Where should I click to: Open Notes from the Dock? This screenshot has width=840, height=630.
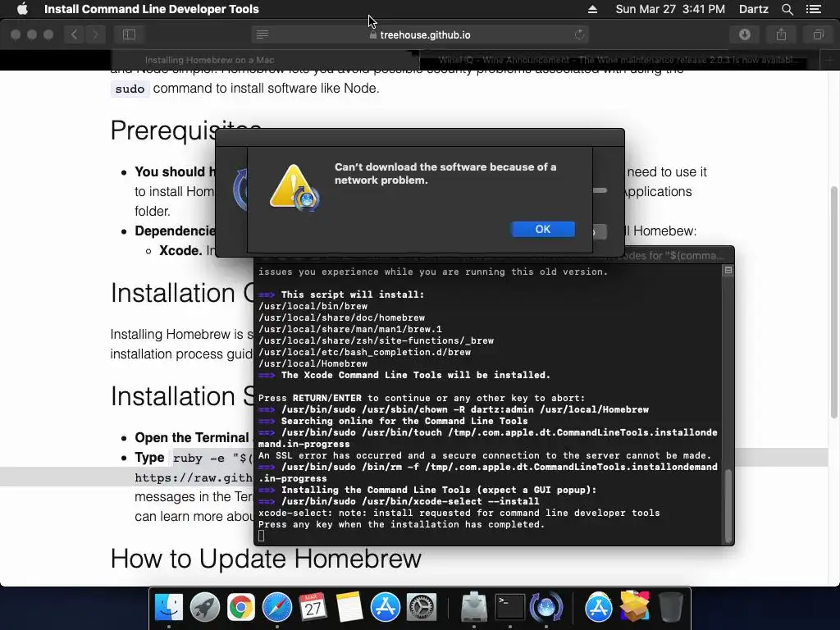pos(349,608)
